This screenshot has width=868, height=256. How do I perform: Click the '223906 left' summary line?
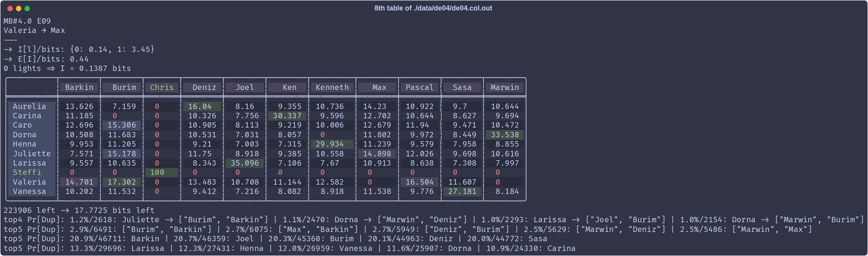point(79,210)
